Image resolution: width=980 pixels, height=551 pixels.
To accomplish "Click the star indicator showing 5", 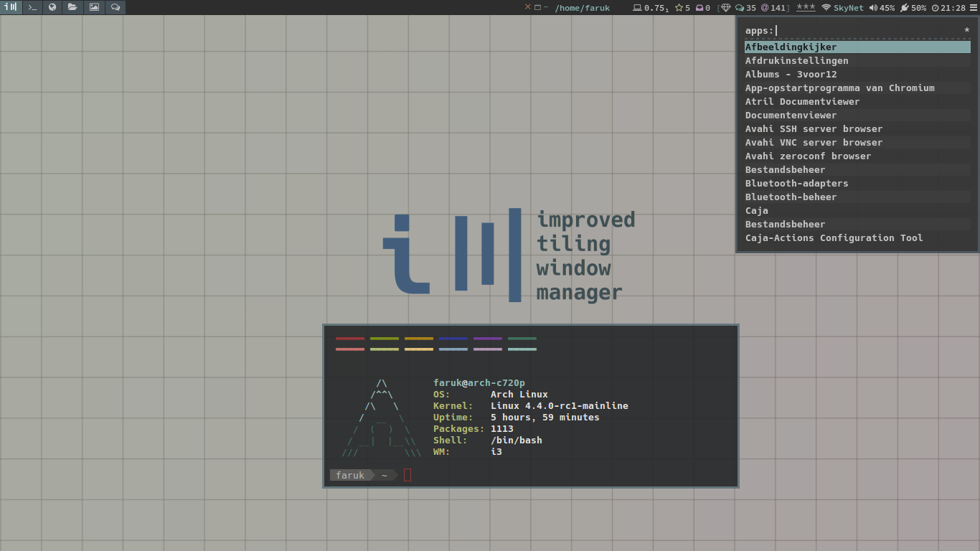I will click(x=682, y=8).
